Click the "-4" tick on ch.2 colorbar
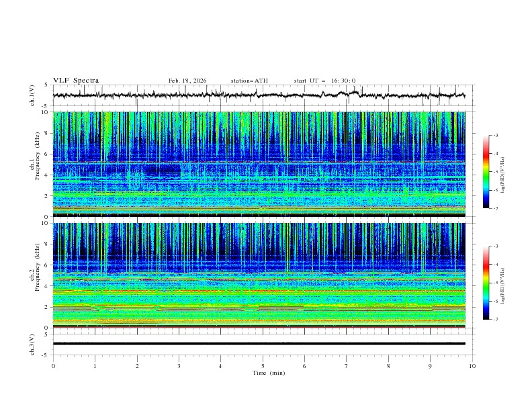The height and width of the screenshot is (411, 532). 495,265
